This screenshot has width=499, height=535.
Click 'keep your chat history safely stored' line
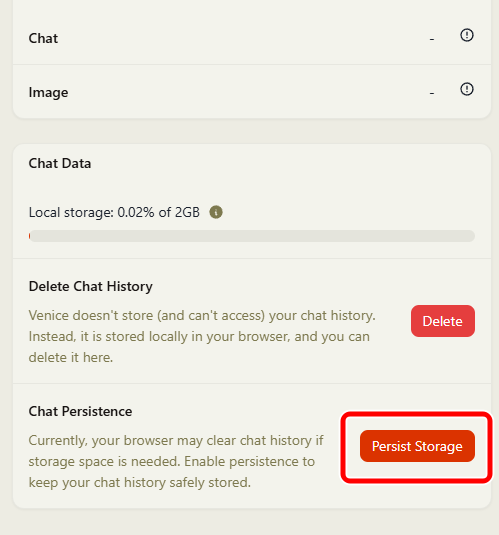click(140, 482)
